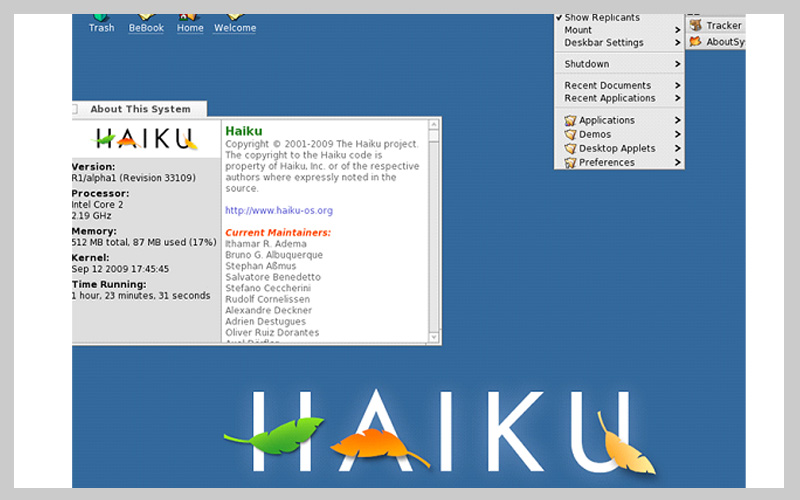800x500 pixels.
Task: Expand the Demos submenu arrow
Action: 678,134
